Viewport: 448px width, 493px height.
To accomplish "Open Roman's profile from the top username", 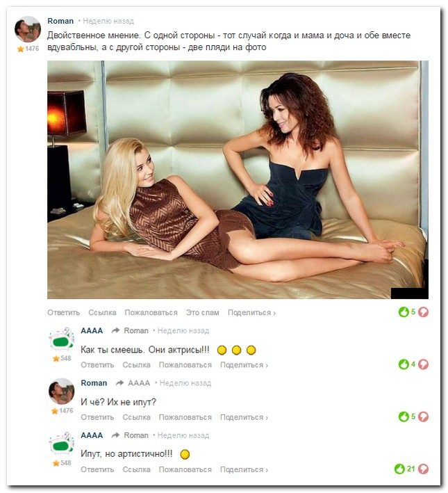I will [60, 21].
